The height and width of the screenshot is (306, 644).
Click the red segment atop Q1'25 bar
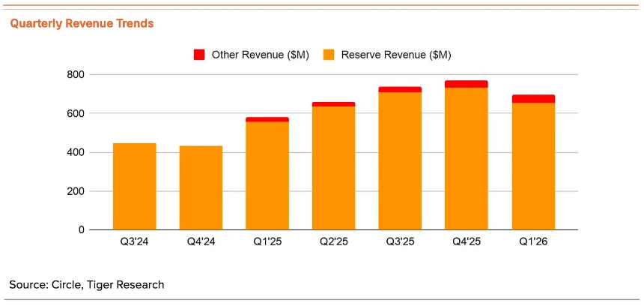(267, 119)
